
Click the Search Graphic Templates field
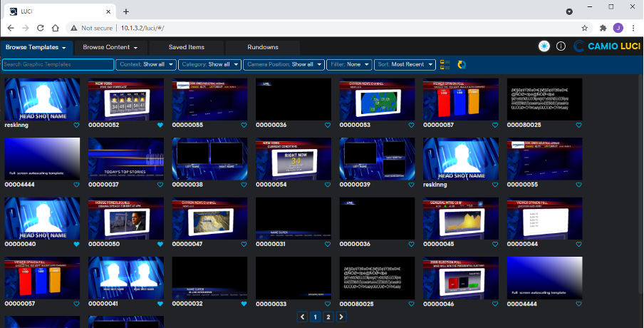[58, 65]
